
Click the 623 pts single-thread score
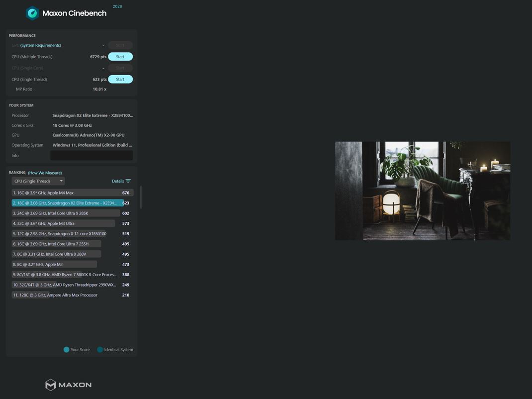99,80
